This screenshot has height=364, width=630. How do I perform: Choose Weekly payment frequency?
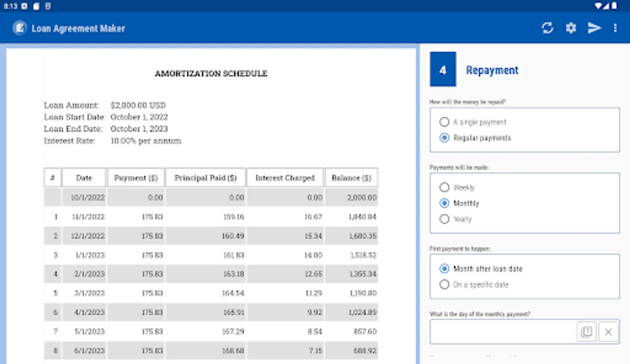click(x=444, y=187)
